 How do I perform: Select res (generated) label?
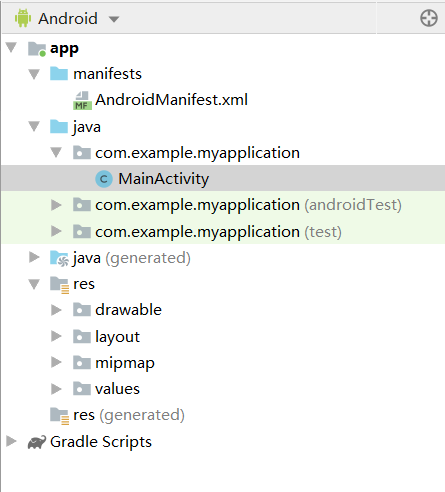[129, 416]
